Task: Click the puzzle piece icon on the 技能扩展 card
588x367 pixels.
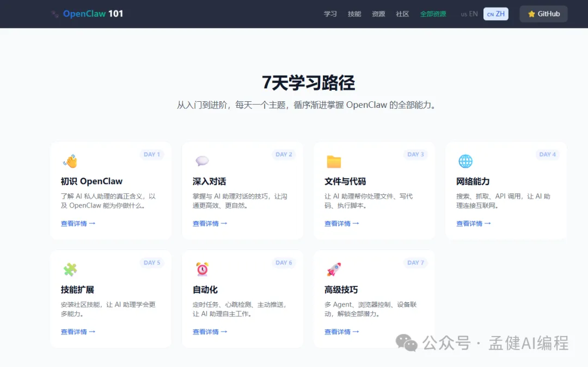Action: point(70,269)
